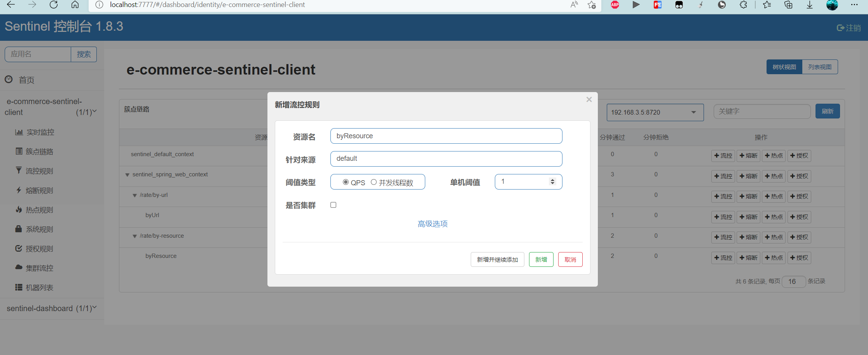Open browser downloads icon
This screenshot has width=868, height=355.
pos(810,5)
